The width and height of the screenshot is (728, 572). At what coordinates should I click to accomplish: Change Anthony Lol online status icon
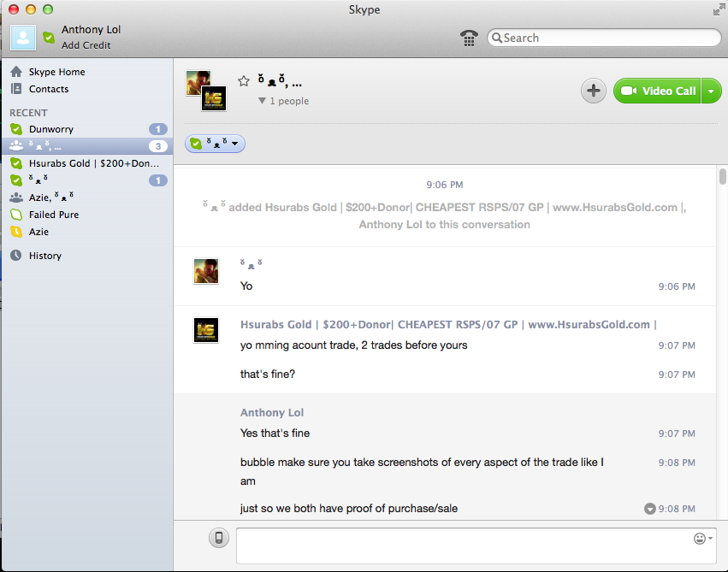(x=48, y=37)
